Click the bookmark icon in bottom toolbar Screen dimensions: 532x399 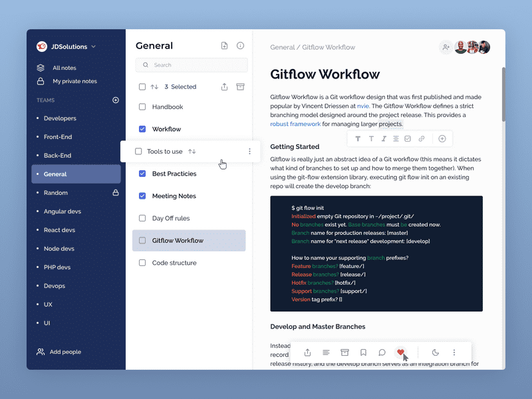(x=363, y=352)
